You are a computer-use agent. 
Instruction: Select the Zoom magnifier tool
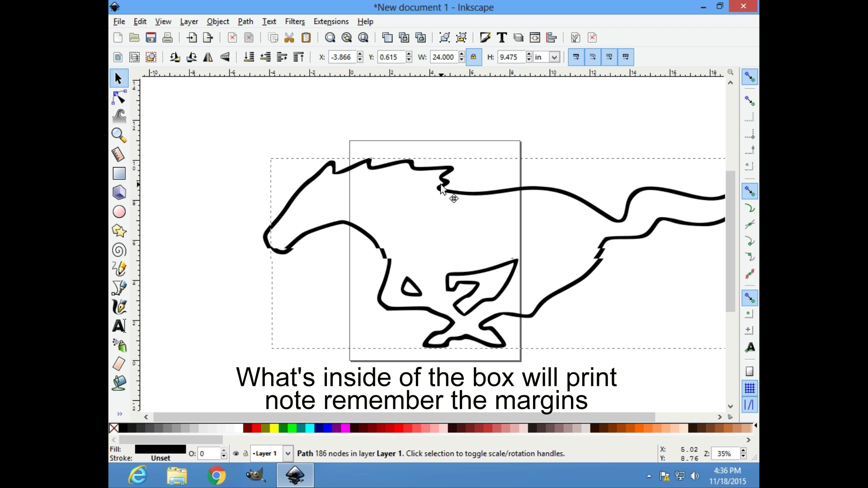119,135
